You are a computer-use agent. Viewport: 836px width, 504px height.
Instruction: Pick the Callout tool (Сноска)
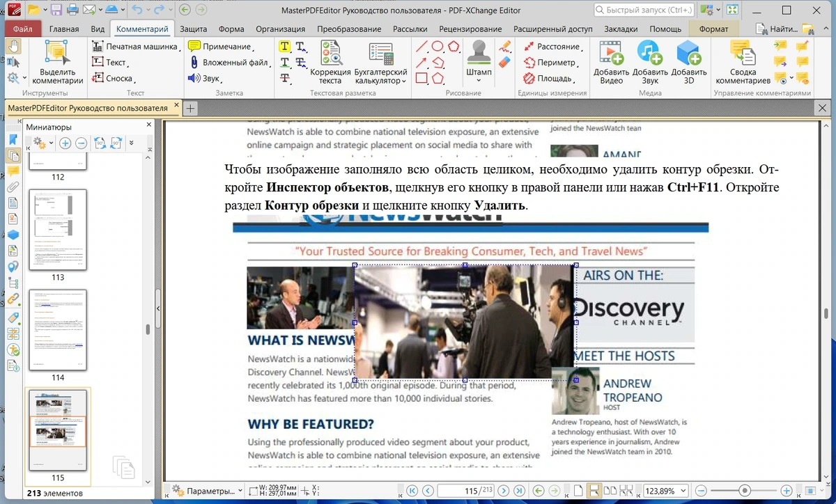(113, 79)
